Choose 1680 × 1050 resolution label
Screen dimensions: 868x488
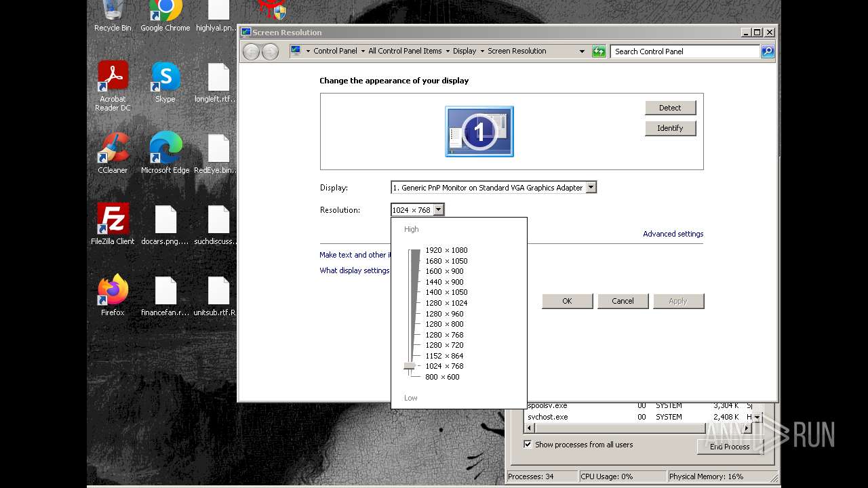446,261
